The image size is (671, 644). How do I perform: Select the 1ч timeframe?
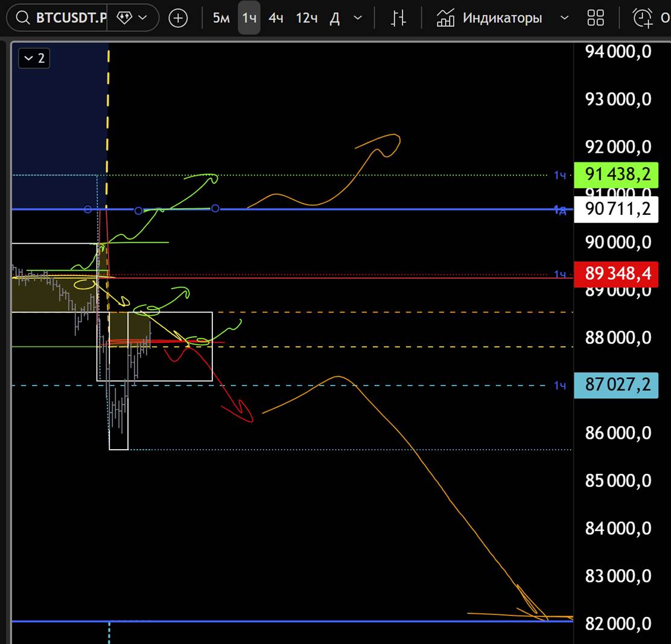(249, 18)
